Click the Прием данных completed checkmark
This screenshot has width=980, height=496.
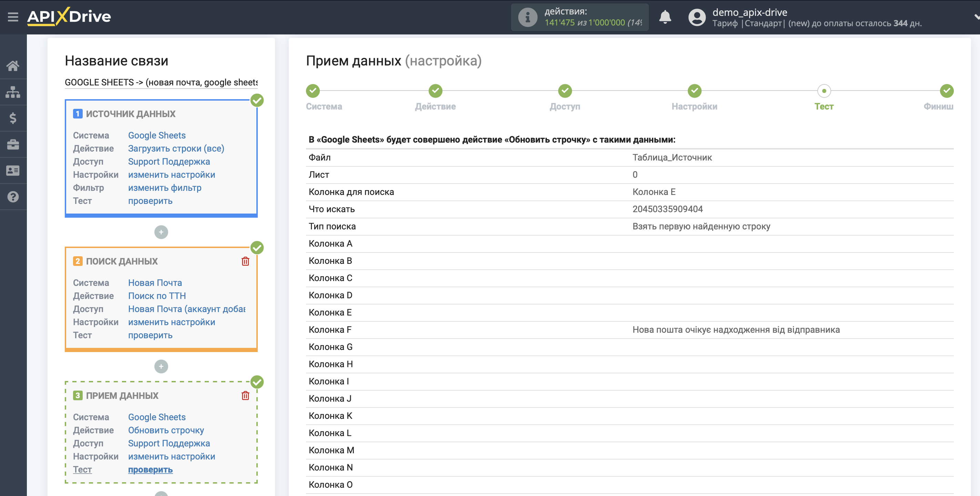[257, 382]
